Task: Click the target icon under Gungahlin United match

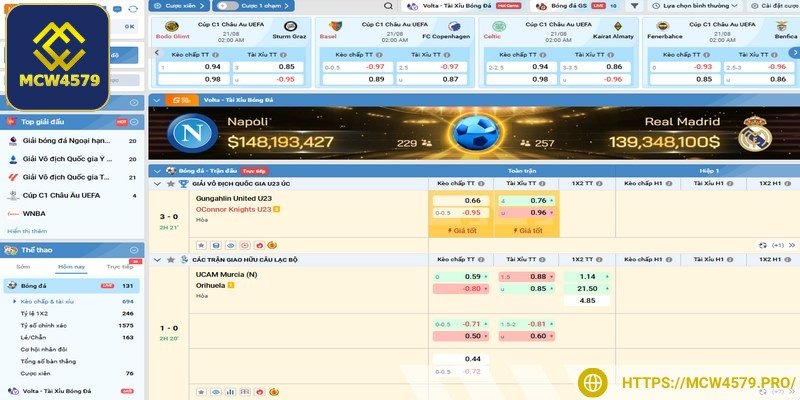Action: coord(244,245)
